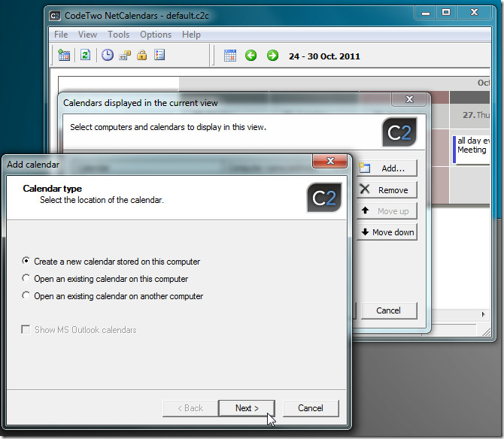504x439 pixels.
Task: Click the toolbar grip before the calendar picker
Action: pyautogui.click(x=212, y=56)
